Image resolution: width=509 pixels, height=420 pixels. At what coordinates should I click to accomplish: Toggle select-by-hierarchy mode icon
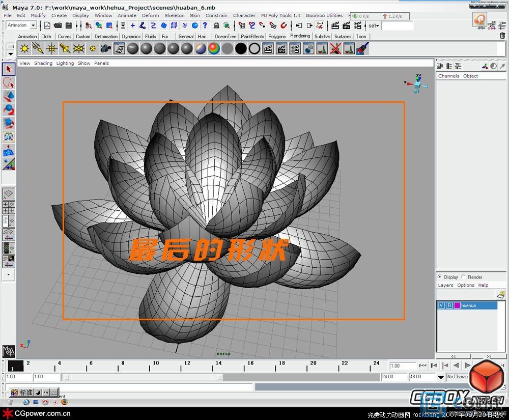(88, 25)
